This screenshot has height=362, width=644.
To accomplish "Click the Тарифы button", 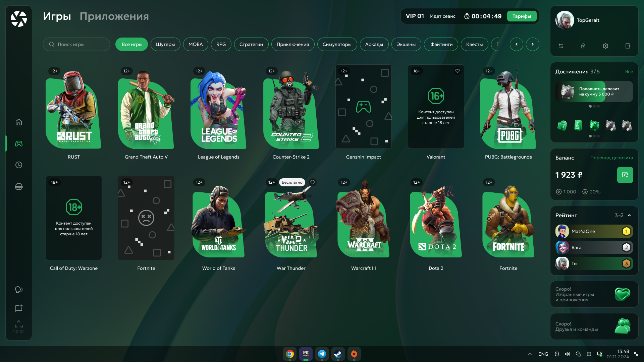I will point(522,16).
